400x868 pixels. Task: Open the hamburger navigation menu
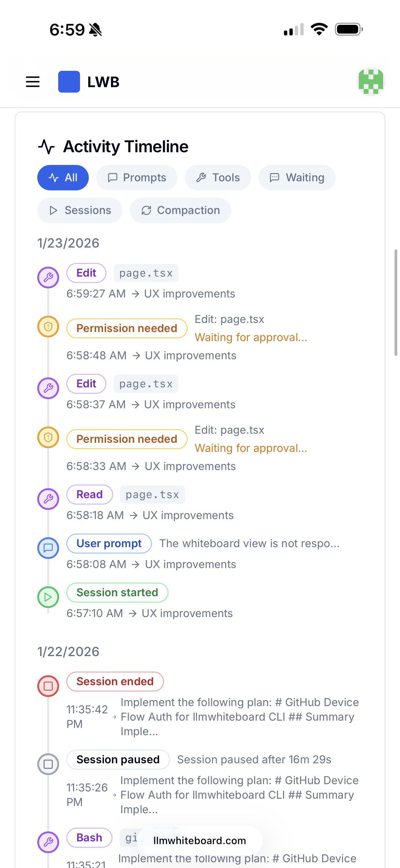click(x=33, y=82)
